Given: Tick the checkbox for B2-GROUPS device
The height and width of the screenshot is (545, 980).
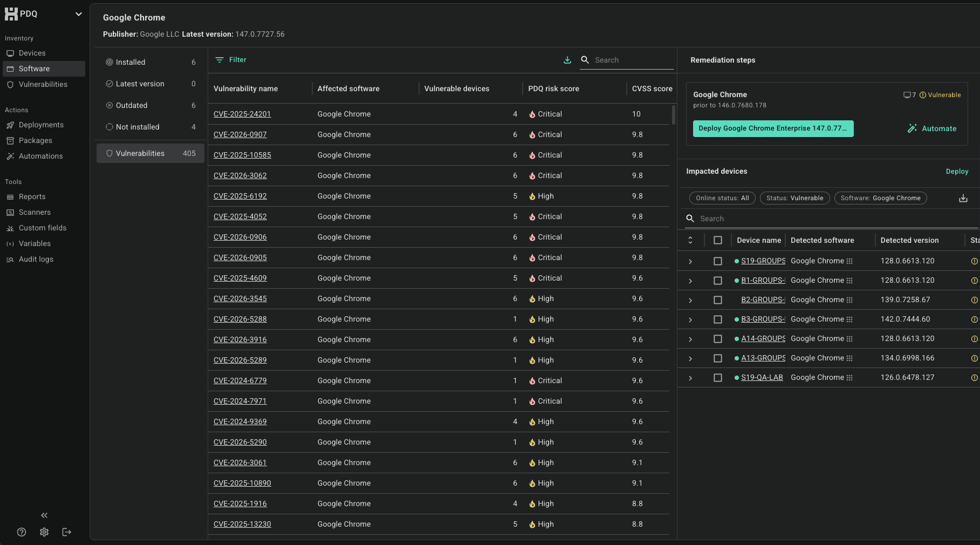Looking at the screenshot, I should click(x=717, y=300).
